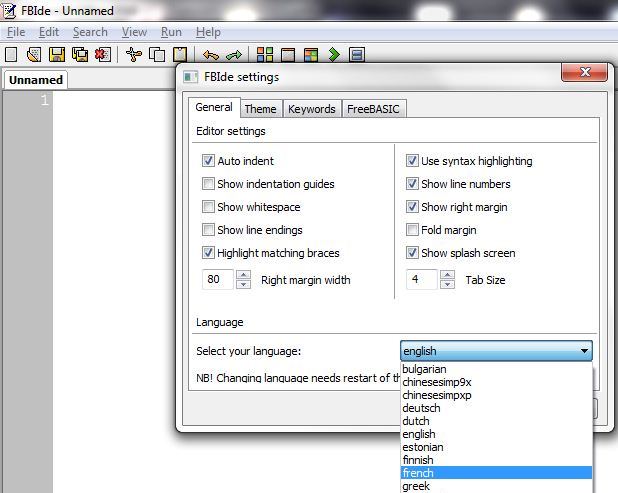Click the Undo orange arrow icon
The width and height of the screenshot is (618, 493).
[211, 55]
